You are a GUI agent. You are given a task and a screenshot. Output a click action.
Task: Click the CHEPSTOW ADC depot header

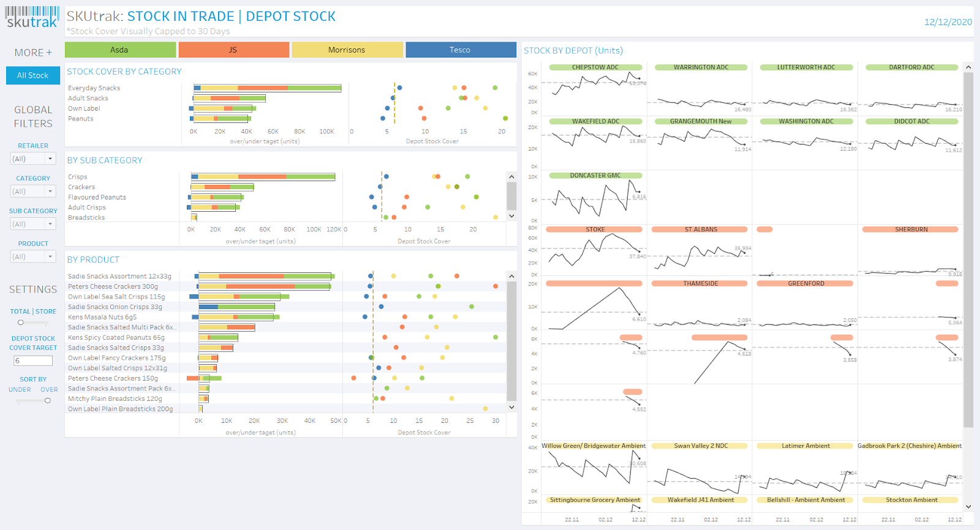[595, 67]
